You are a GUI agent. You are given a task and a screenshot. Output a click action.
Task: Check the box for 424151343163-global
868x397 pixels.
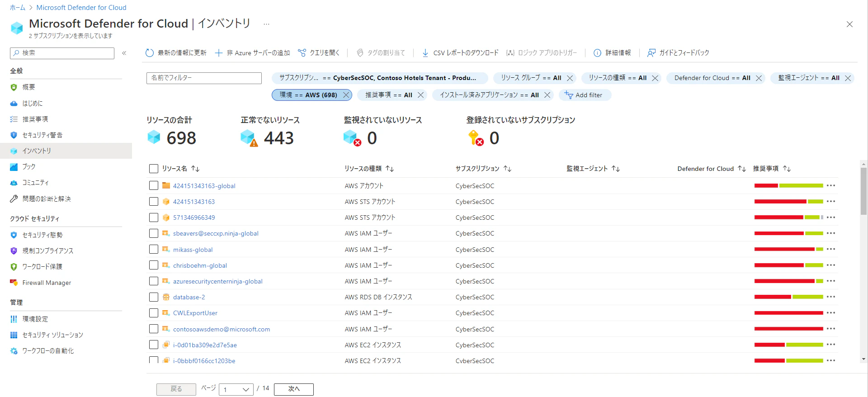154,186
